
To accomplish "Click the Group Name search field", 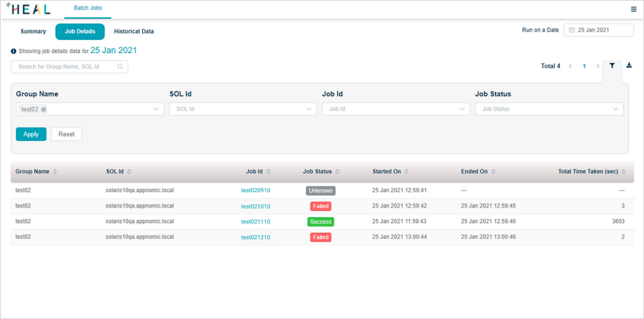I will point(67,67).
